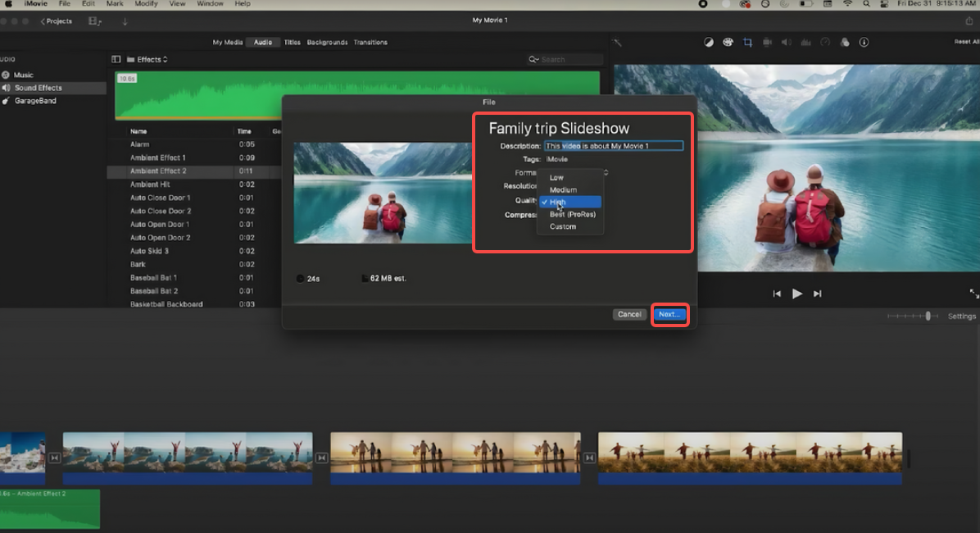Open the Format stepper control
Viewport: 980px width, 533px height.
(x=605, y=172)
